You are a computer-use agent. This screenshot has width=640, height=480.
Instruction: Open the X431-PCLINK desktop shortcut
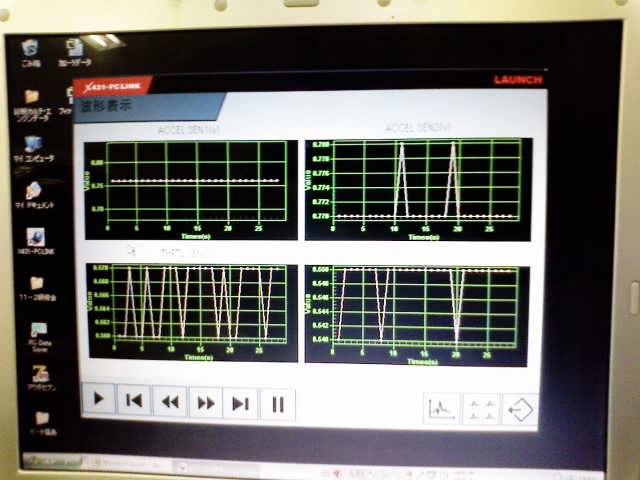[36, 239]
